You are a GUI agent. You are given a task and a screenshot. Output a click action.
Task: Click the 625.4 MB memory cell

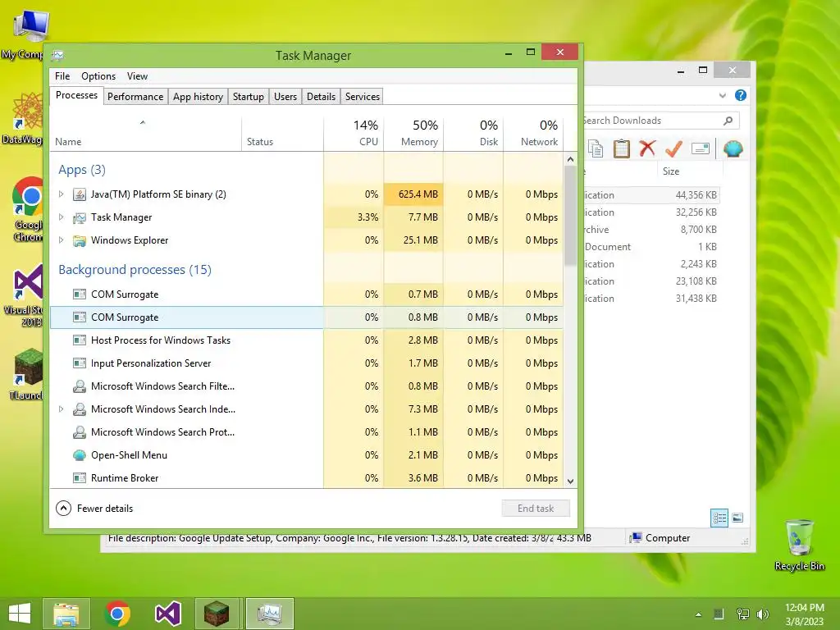[413, 194]
